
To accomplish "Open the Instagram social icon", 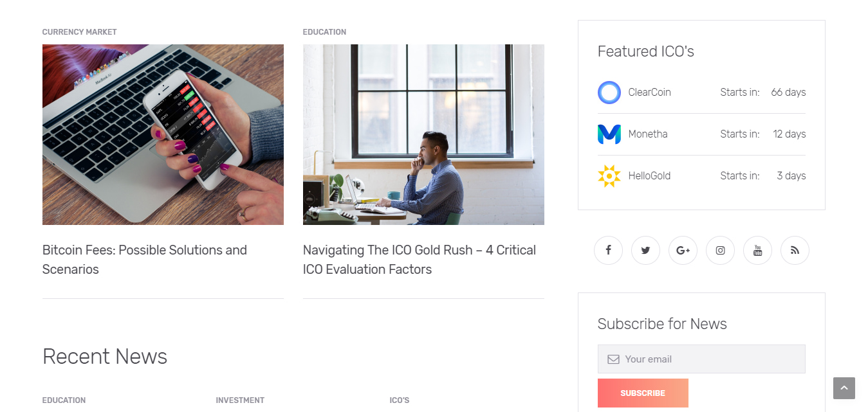I will [720, 251].
